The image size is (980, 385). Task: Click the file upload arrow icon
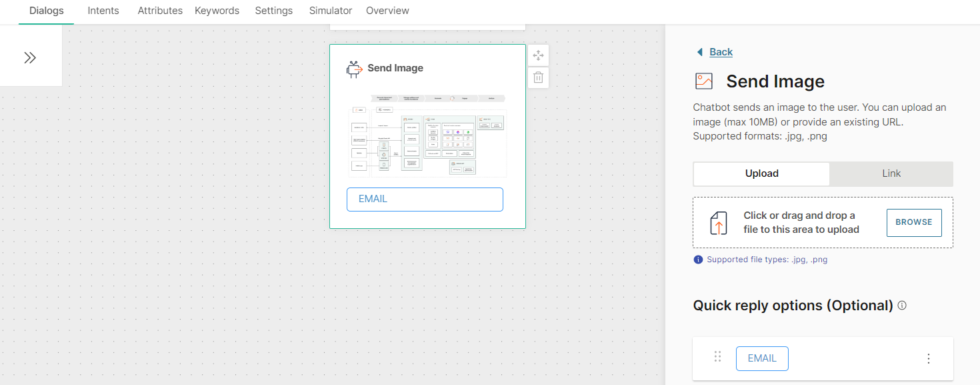pos(719,223)
